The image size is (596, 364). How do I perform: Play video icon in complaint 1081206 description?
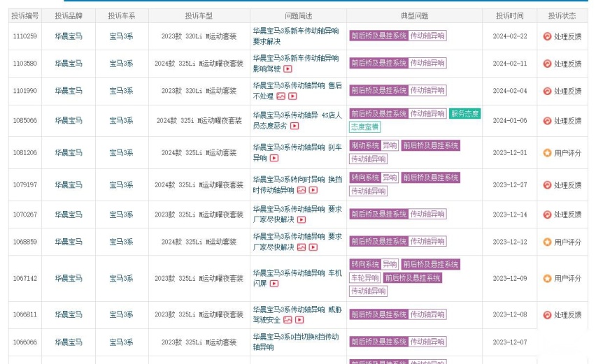click(274, 158)
